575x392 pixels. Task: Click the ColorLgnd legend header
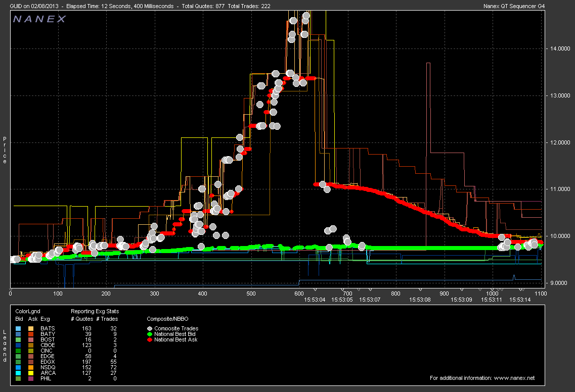(x=28, y=311)
